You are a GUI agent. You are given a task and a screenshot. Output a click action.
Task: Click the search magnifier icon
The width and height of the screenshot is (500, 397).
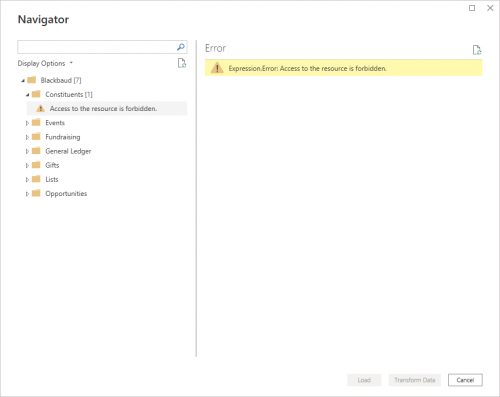click(181, 47)
